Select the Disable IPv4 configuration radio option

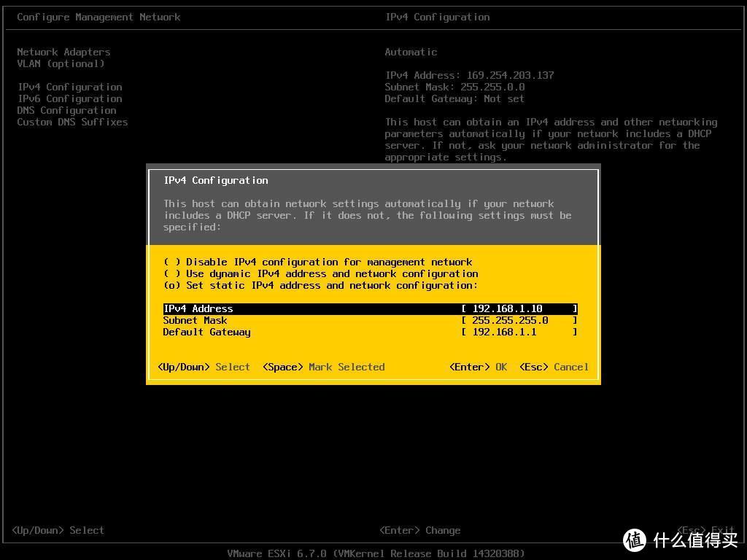pyautogui.click(x=172, y=262)
